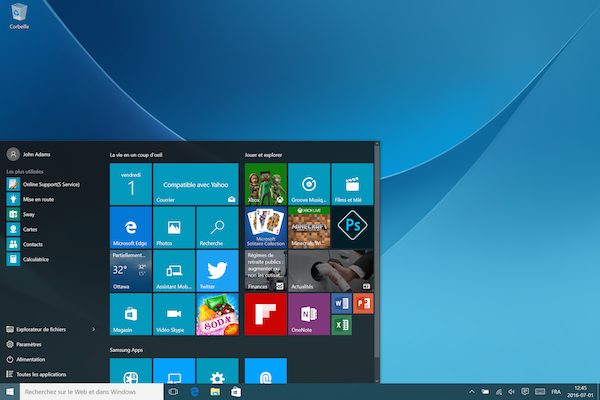Open File Explorer from taskbar

(x=215, y=392)
